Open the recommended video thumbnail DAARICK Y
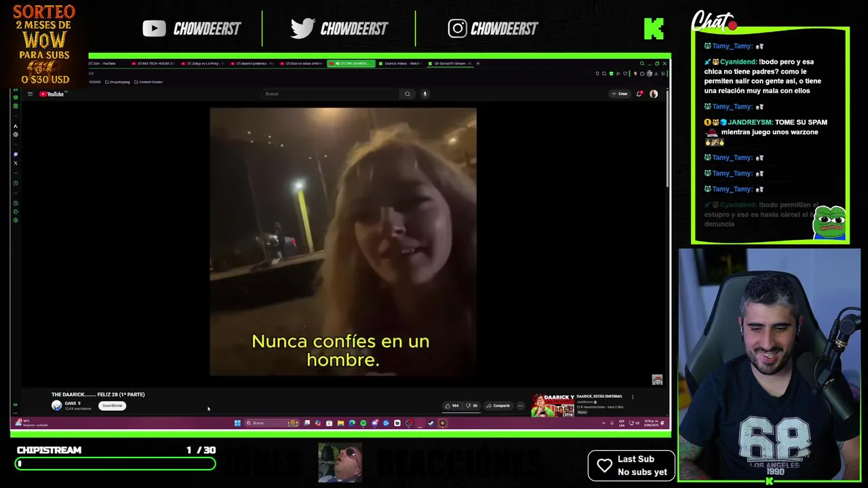This screenshot has height=488, width=868. [553, 405]
